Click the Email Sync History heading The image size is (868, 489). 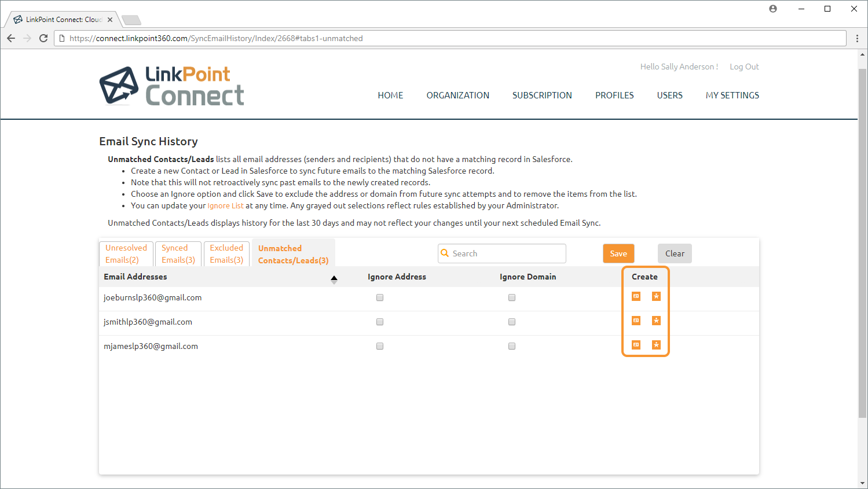(148, 141)
